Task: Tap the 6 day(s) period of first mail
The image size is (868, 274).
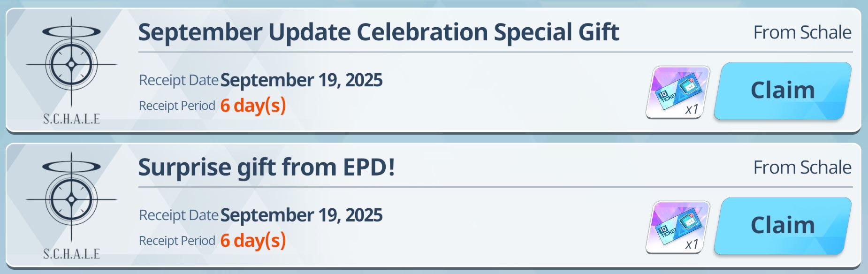Action: click(x=253, y=106)
